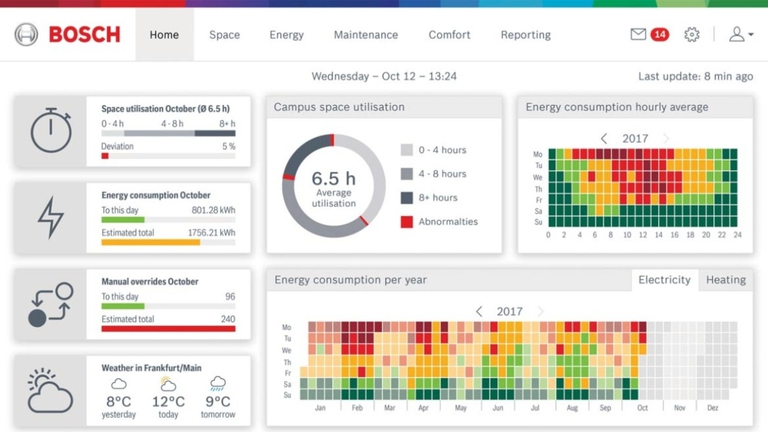
Task: Click the stopwatch space utilisation icon
Action: [x=50, y=131]
